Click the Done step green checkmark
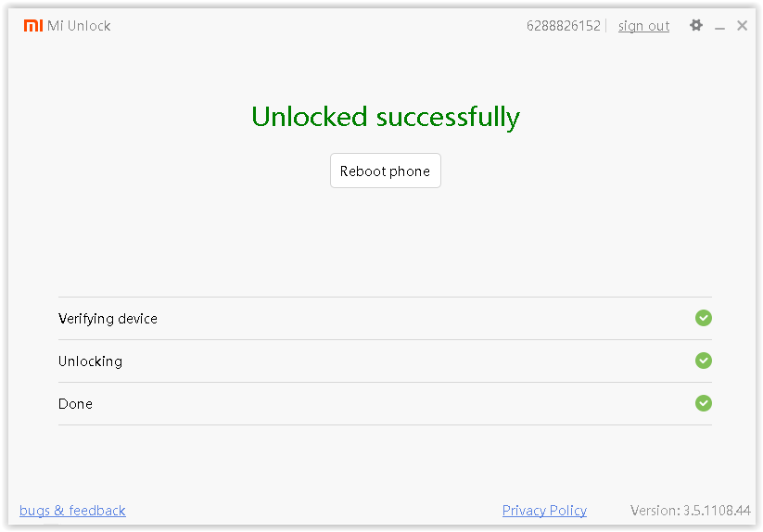This screenshot has width=763, height=532. (x=704, y=403)
